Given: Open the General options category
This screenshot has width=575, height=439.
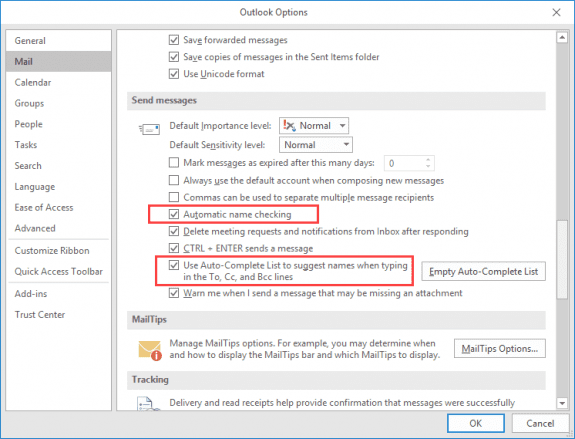Looking at the screenshot, I should (x=59, y=41).
